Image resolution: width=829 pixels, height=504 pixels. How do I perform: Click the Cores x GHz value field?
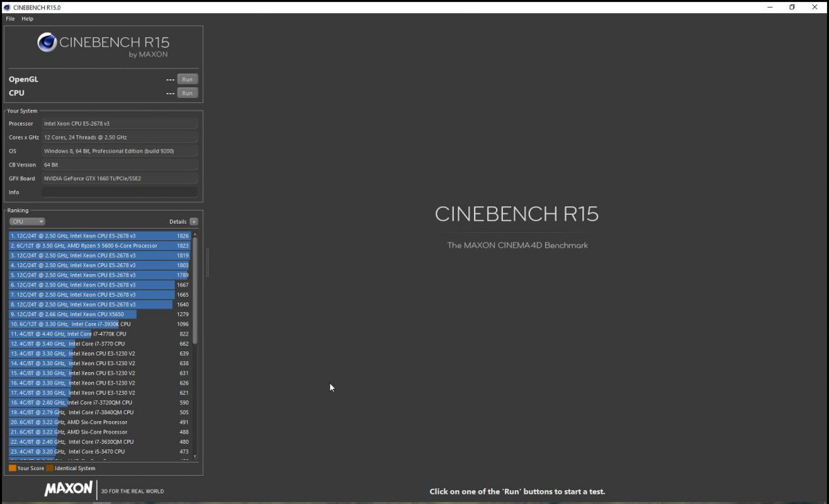point(120,137)
